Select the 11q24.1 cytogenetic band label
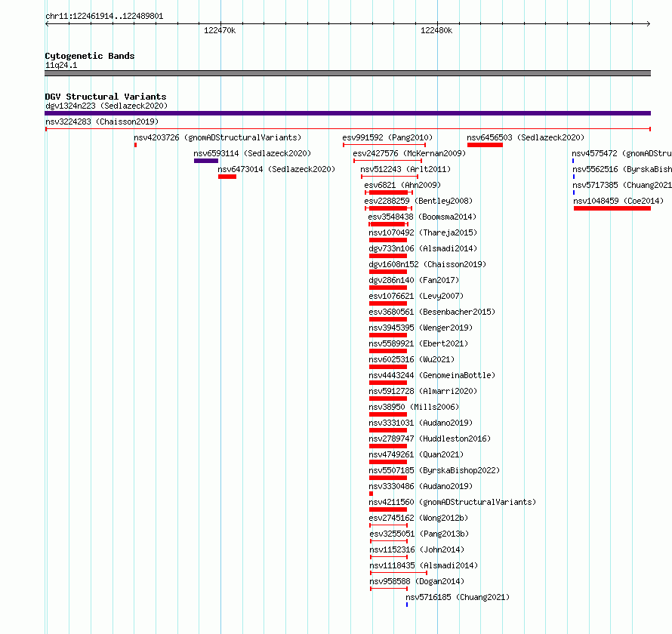This screenshot has width=672, height=634. tap(61, 65)
